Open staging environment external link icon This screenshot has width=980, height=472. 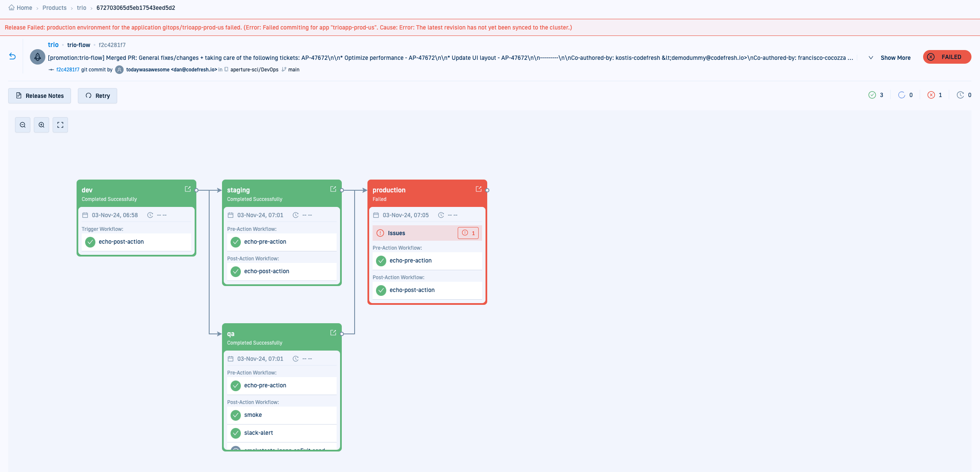[333, 189]
